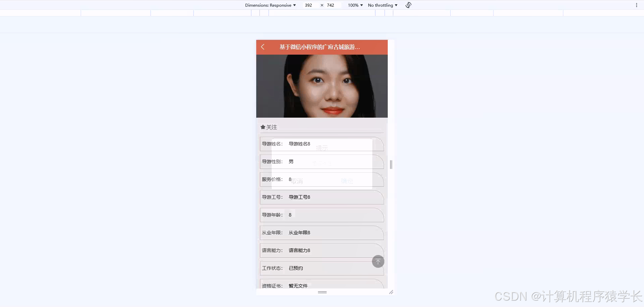644x307 pixels.
Task: Click the back-to-top circular arrow button
Action: tap(378, 261)
